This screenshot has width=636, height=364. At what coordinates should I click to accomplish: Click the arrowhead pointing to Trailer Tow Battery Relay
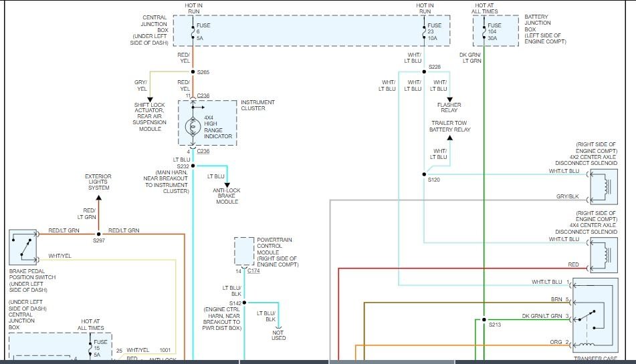point(449,138)
